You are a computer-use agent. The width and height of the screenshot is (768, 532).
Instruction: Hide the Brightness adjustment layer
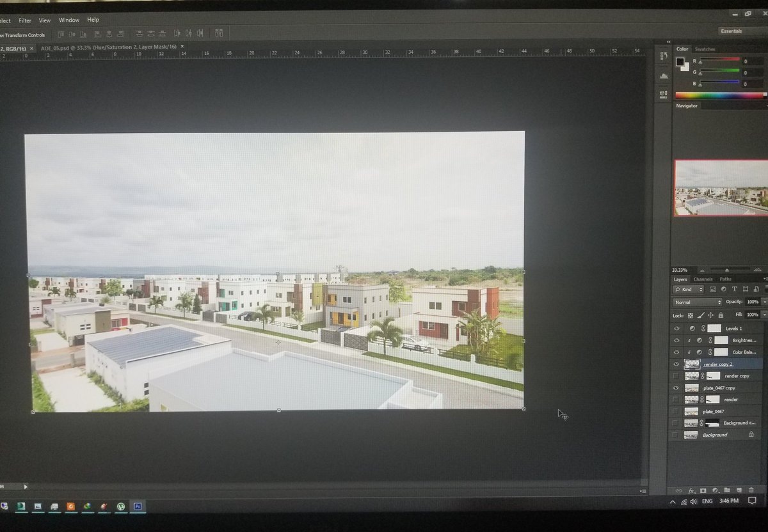click(x=676, y=340)
